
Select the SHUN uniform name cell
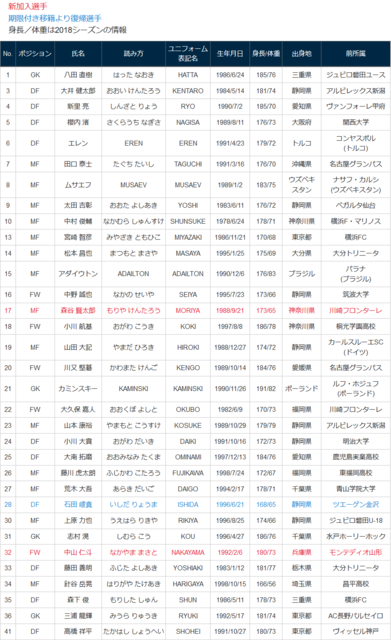coord(188,600)
